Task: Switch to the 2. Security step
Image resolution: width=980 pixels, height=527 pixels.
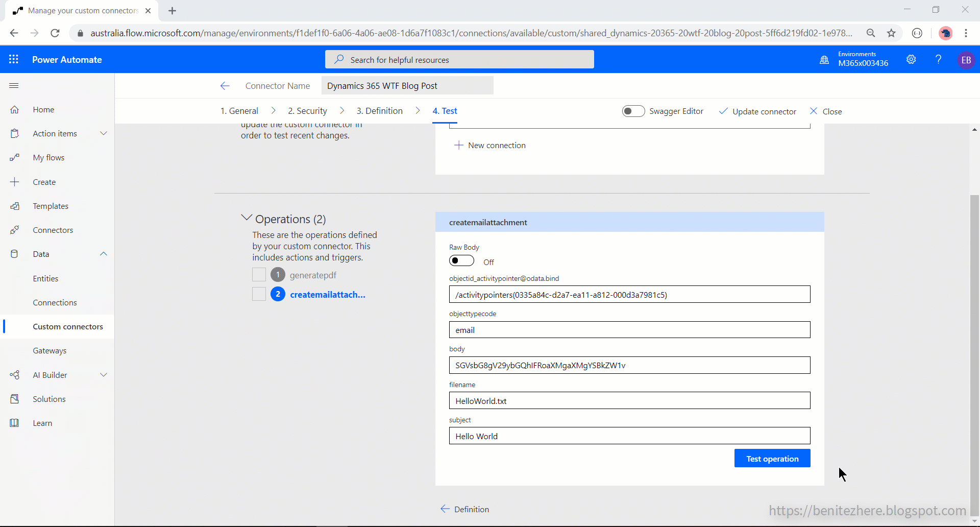Action: (x=307, y=110)
